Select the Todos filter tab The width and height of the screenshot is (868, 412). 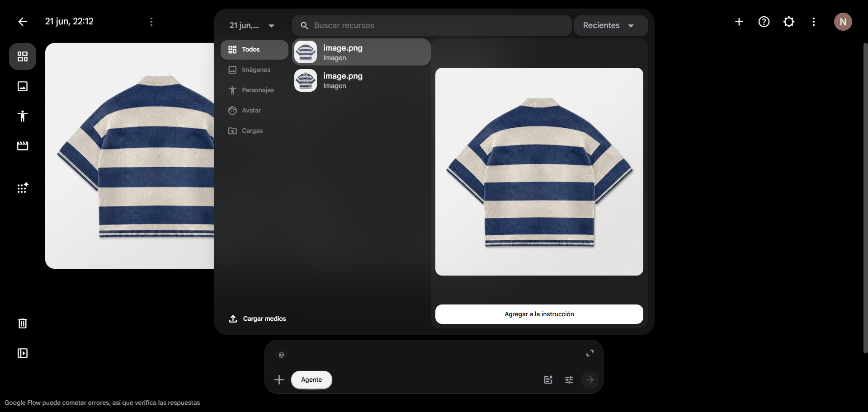[255, 50]
